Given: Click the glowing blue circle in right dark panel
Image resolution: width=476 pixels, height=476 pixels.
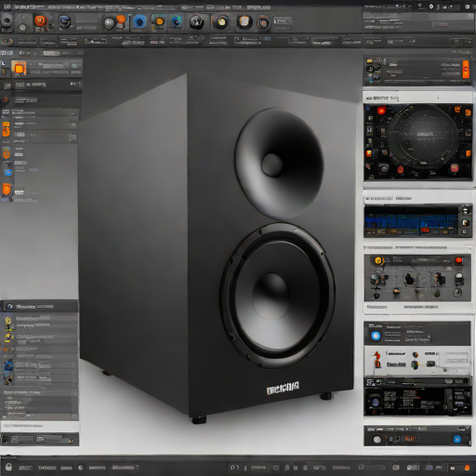Looking at the screenshot, I should pos(376,336).
